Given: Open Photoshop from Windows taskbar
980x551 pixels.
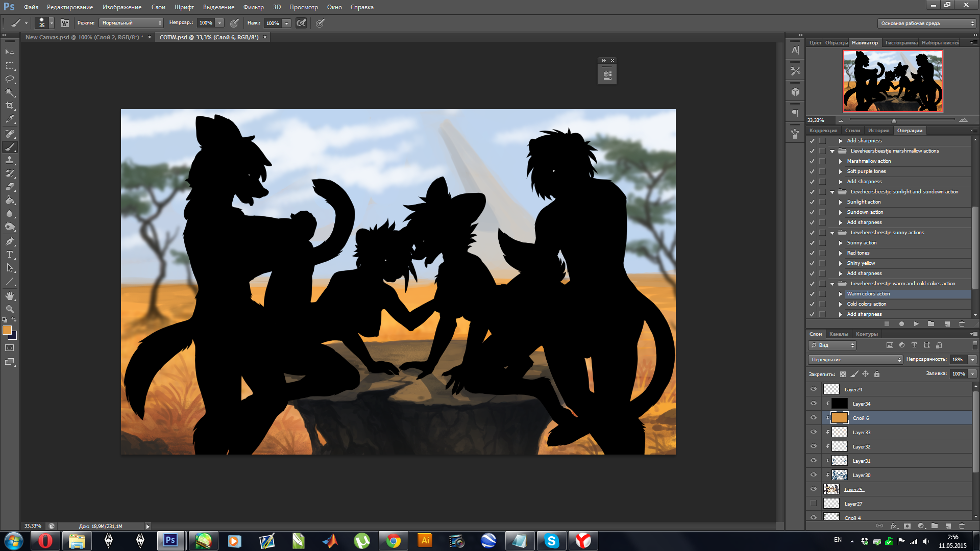Looking at the screenshot, I should 170,540.
